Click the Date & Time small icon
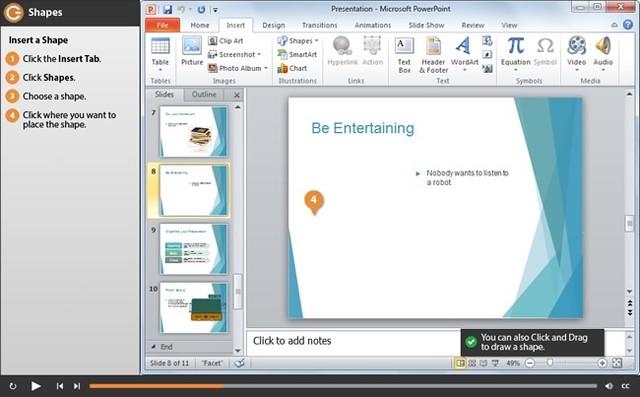640x397 pixels. [x=487, y=41]
